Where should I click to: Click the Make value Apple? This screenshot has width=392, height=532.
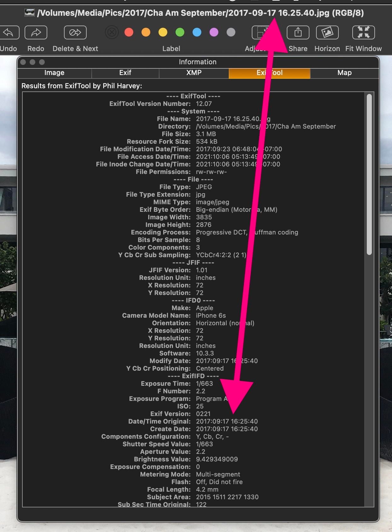205,308
